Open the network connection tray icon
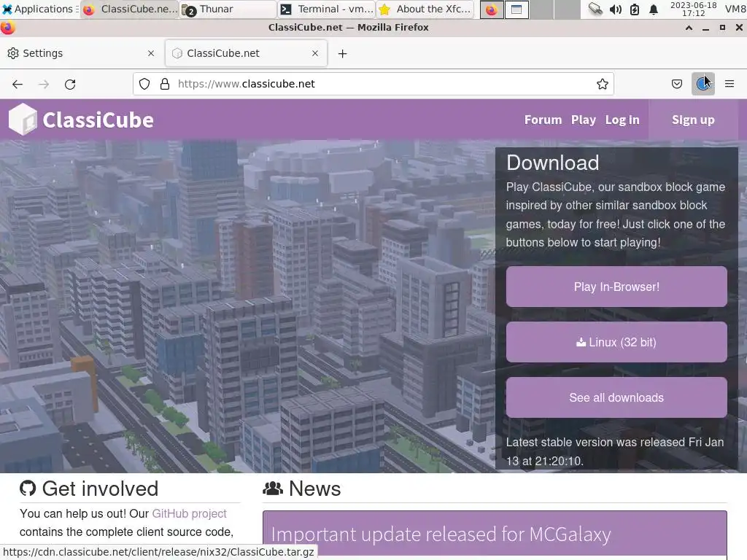Screen dimensions: 747x560 (595, 9)
